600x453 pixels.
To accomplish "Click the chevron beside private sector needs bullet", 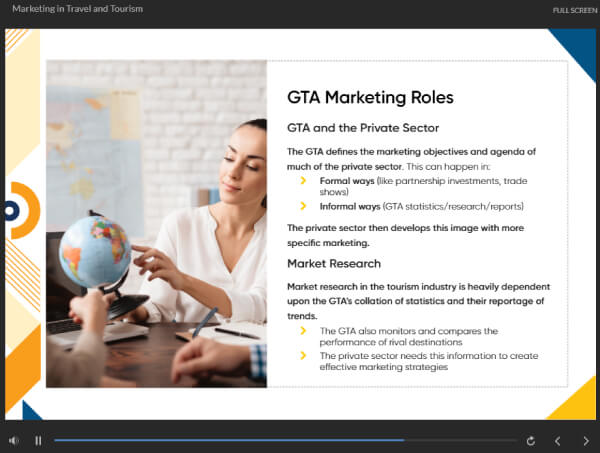I will pyautogui.click(x=303, y=355).
